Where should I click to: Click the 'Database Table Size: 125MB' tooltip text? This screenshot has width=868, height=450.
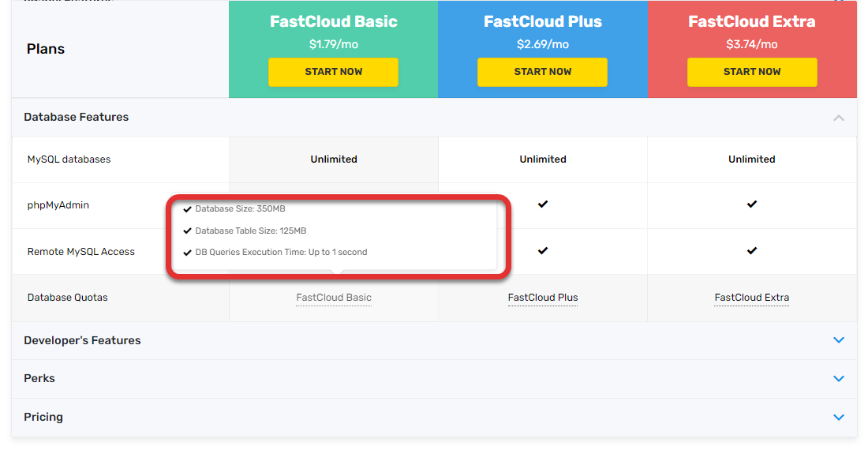click(x=251, y=231)
